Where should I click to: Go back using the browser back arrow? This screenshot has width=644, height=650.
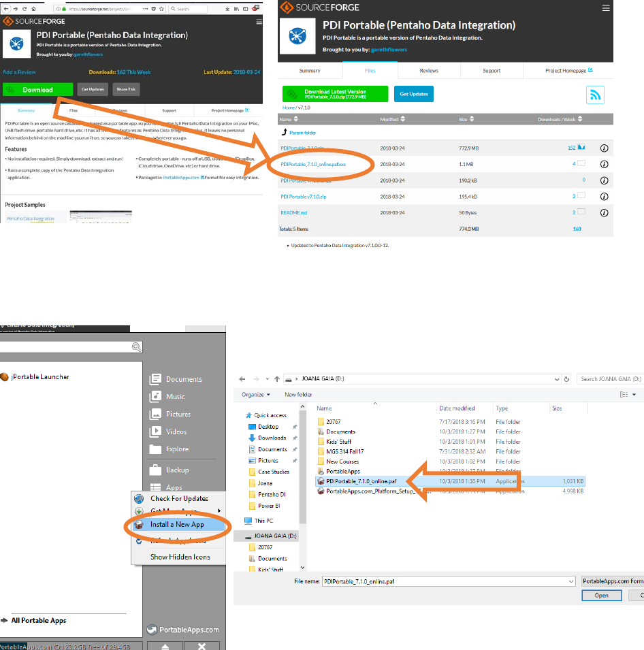pos(6,8)
